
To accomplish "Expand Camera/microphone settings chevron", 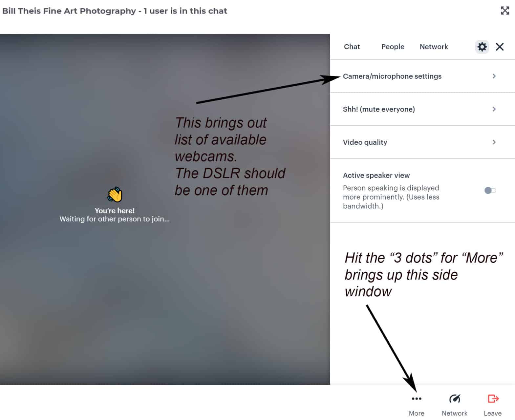I will (x=494, y=76).
